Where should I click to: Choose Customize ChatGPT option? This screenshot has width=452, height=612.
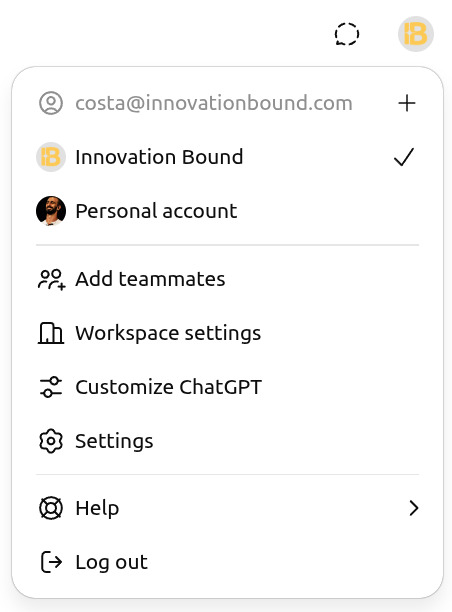pos(228,387)
